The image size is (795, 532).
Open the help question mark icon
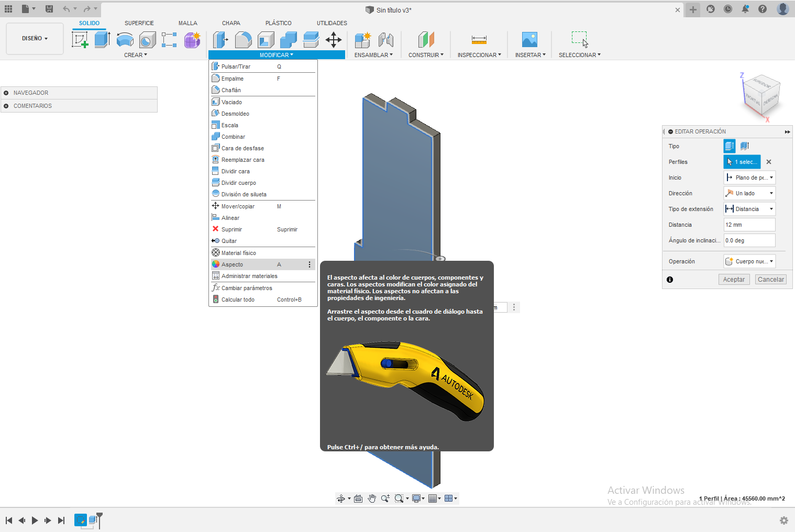pos(763,9)
